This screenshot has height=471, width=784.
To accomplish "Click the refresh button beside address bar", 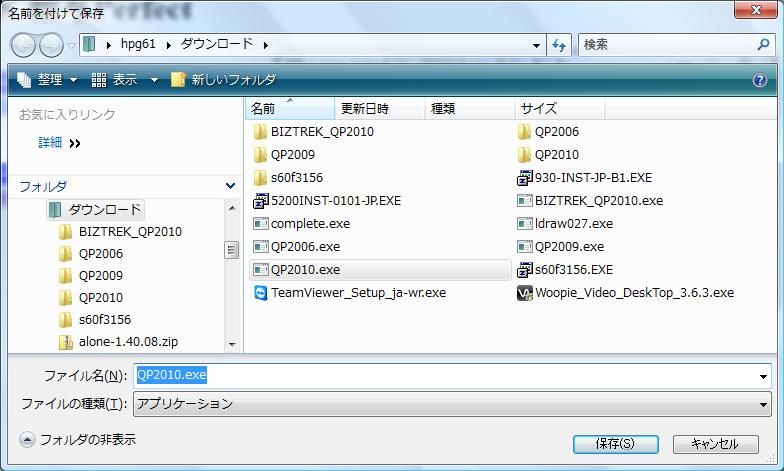I will coord(559,45).
